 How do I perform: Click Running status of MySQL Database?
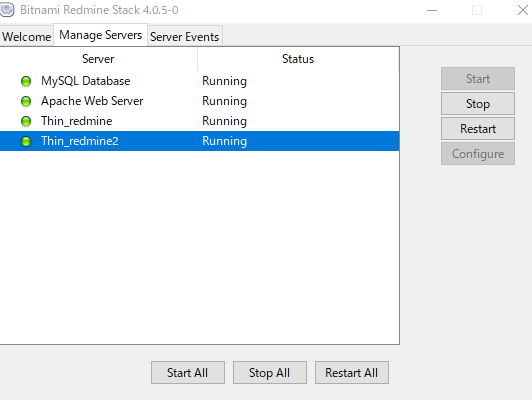pyautogui.click(x=225, y=81)
